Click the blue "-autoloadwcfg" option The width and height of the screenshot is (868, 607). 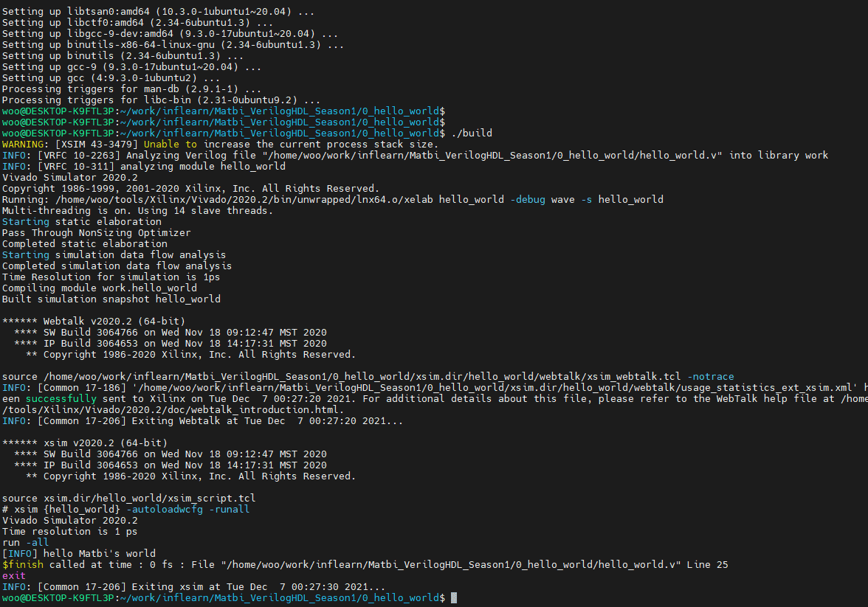pyautogui.click(x=165, y=509)
